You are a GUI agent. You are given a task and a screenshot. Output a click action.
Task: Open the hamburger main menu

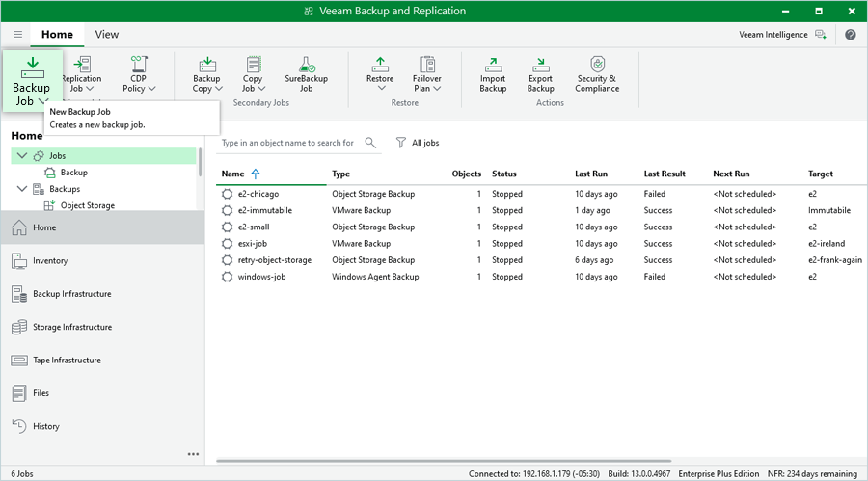[17, 34]
